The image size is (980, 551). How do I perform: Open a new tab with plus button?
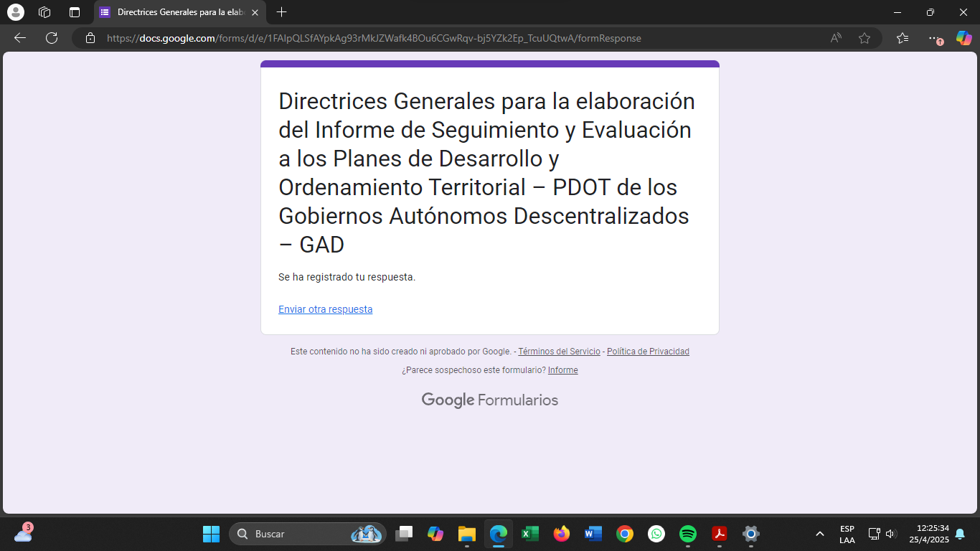click(x=282, y=12)
